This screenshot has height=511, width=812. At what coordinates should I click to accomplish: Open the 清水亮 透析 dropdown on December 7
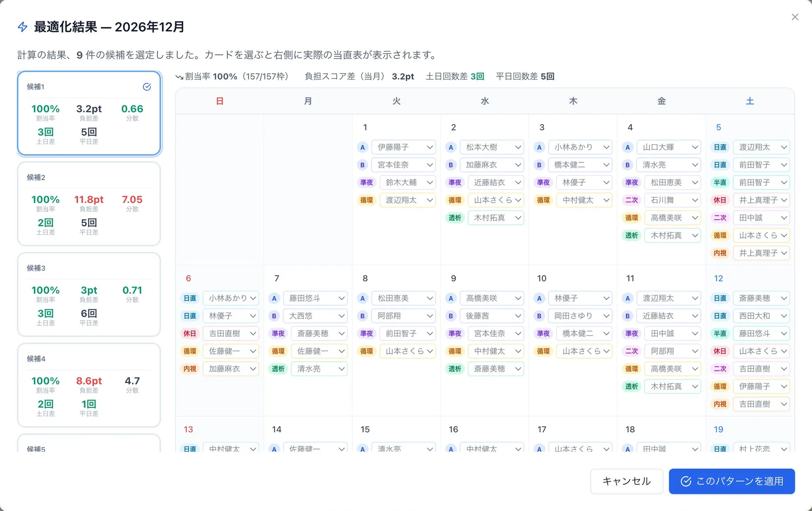[319, 369]
